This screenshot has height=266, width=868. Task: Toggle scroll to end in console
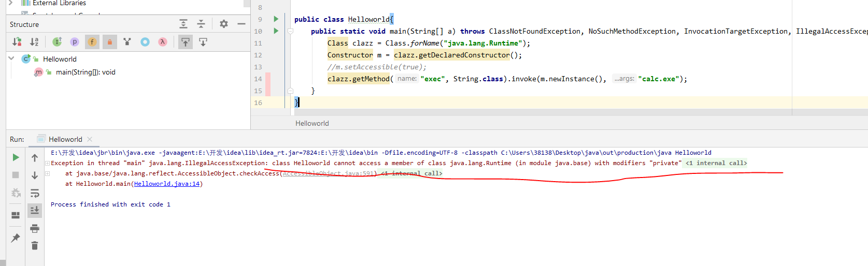(35, 210)
